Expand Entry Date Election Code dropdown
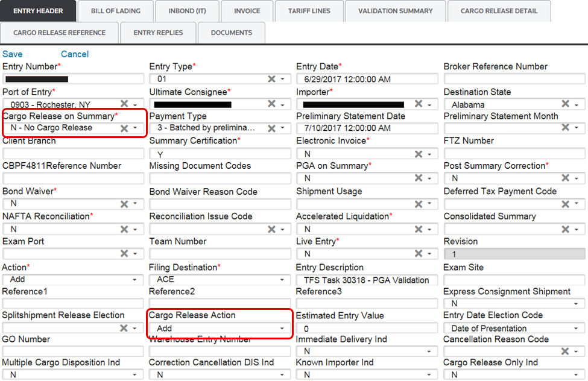588x381 pixels. 576,329
